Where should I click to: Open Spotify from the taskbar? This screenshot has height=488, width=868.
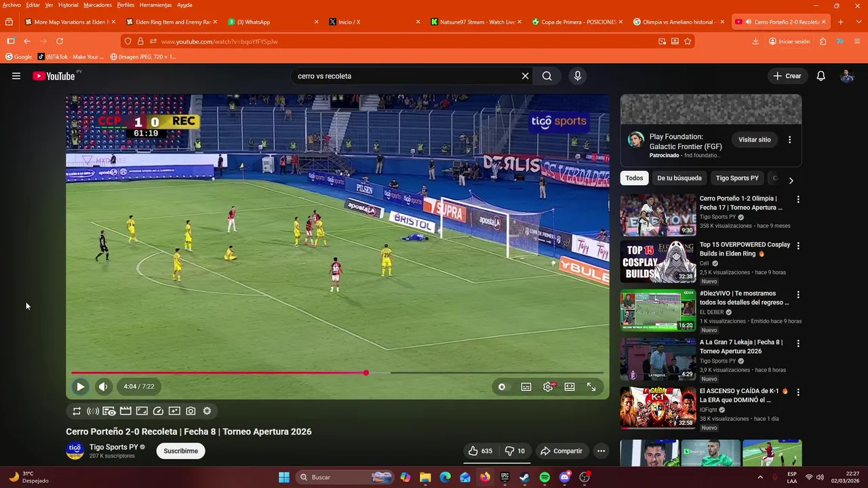point(545,477)
